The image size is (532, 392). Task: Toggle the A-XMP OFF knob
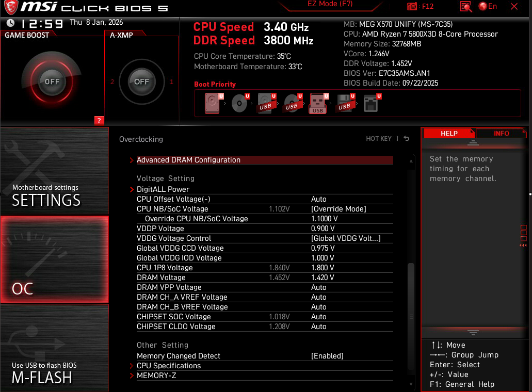coord(142,81)
